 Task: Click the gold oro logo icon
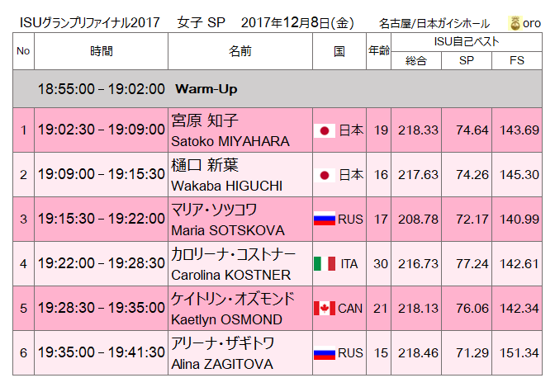point(515,23)
